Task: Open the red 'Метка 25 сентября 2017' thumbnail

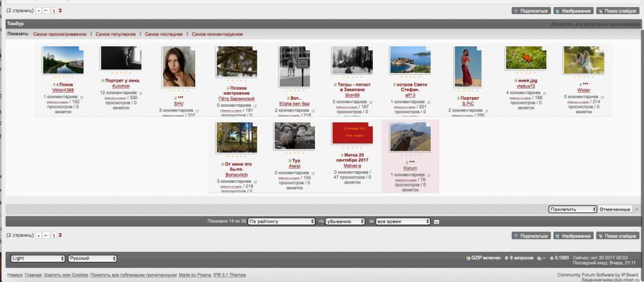Action: (352, 133)
